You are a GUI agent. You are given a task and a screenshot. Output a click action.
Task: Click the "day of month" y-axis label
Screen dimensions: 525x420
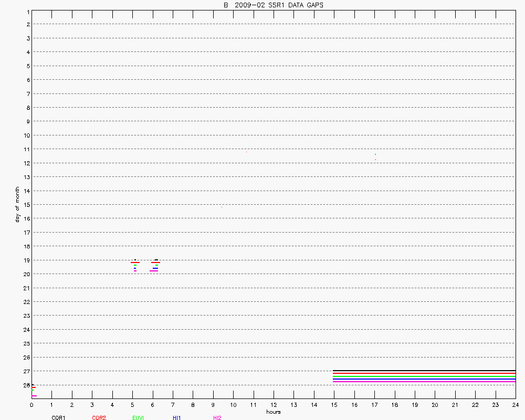click(x=17, y=204)
